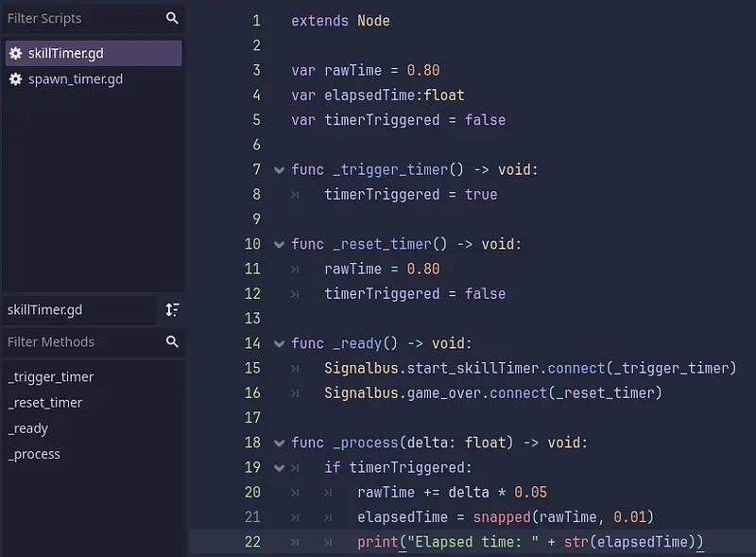The width and height of the screenshot is (756, 557).
Task: Fold the _process function at line 18
Action: click(279, 443)
